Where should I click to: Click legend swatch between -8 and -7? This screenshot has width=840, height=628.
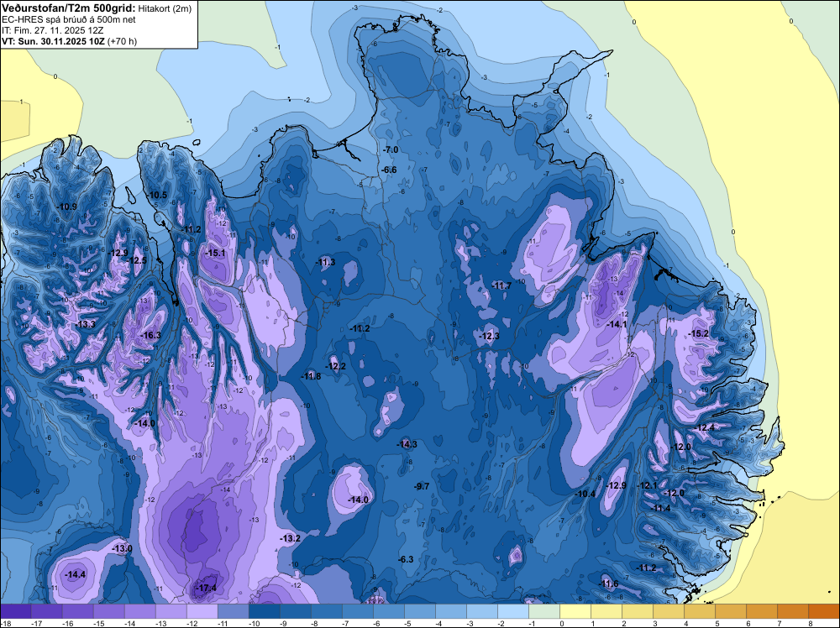(326, 611)
